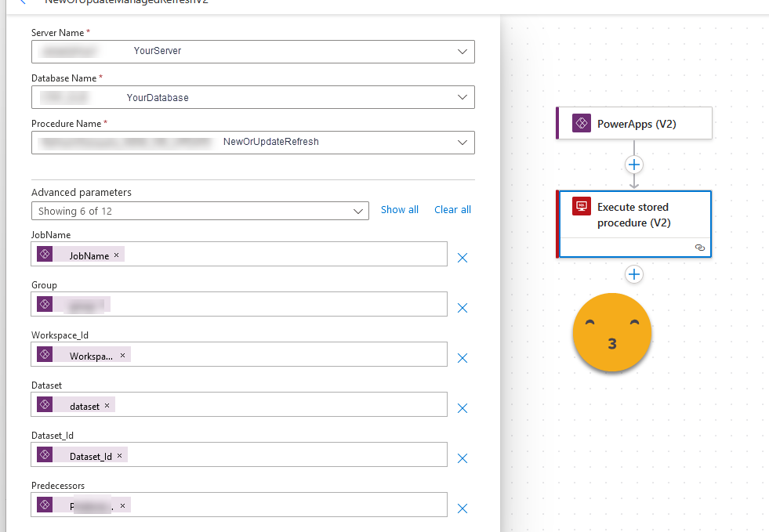Delete the Workspace_Id parameter row
769x532 pixels.
pyautogui.click(x=462, y=358)
